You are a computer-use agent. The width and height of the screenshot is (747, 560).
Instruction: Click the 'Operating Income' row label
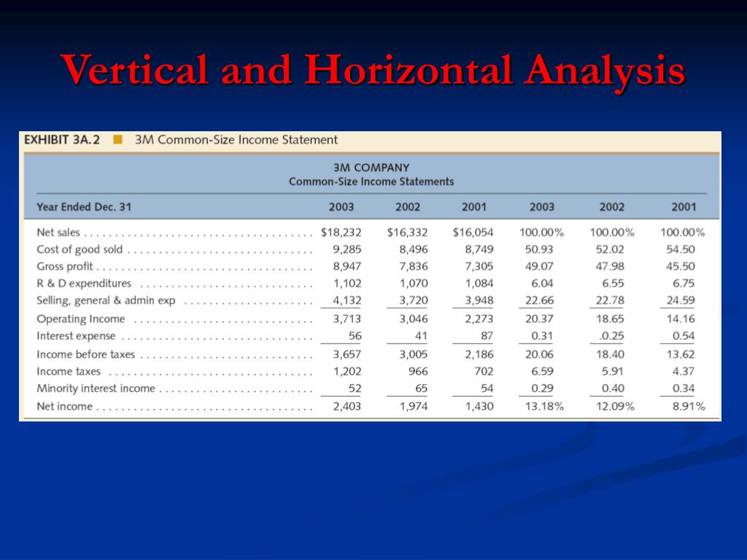pyautogui.click(x=80, y=319)
